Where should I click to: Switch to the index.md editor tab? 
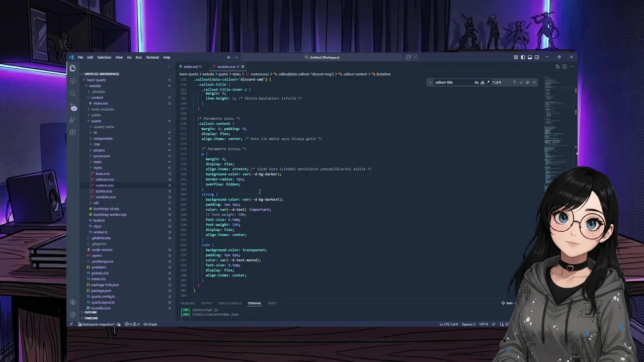[190, 66]
